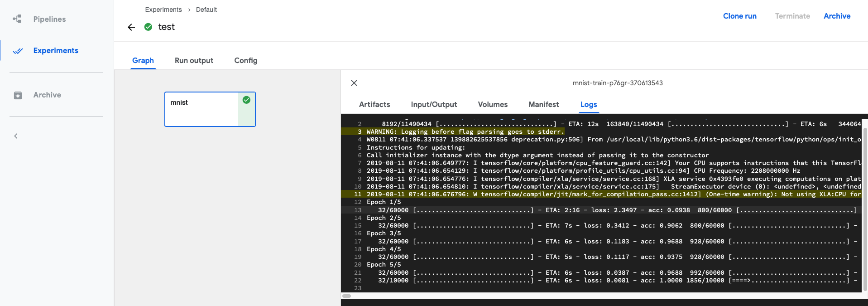The height and width of the screenshot is (306, 868).
Task: Select the Graph tab
Action: click(x=143, y=61)
